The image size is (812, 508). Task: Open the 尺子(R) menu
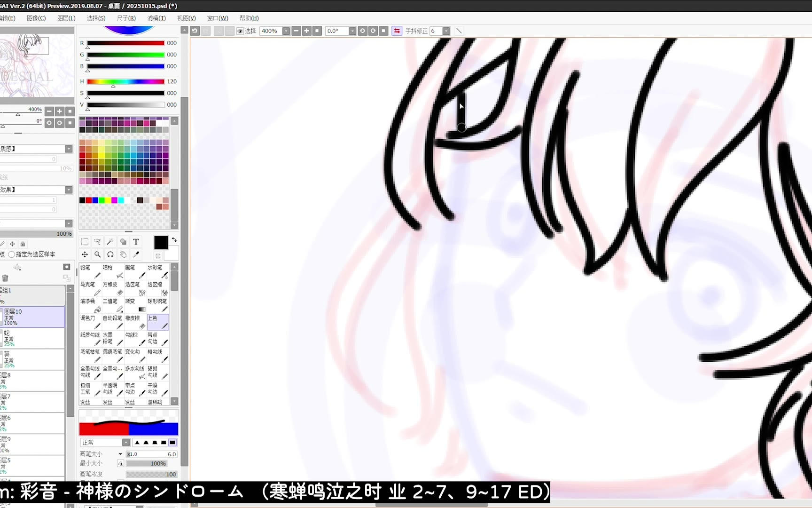point(126,18)
